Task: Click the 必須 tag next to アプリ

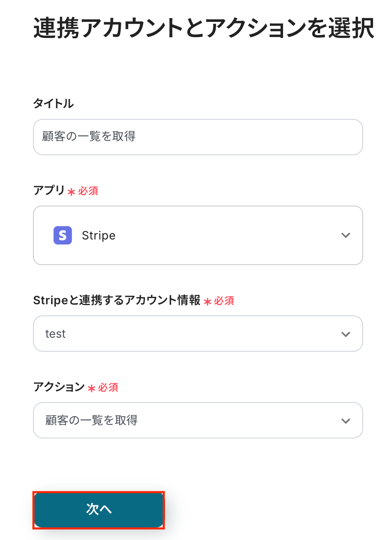Action: tap(88, 191)
